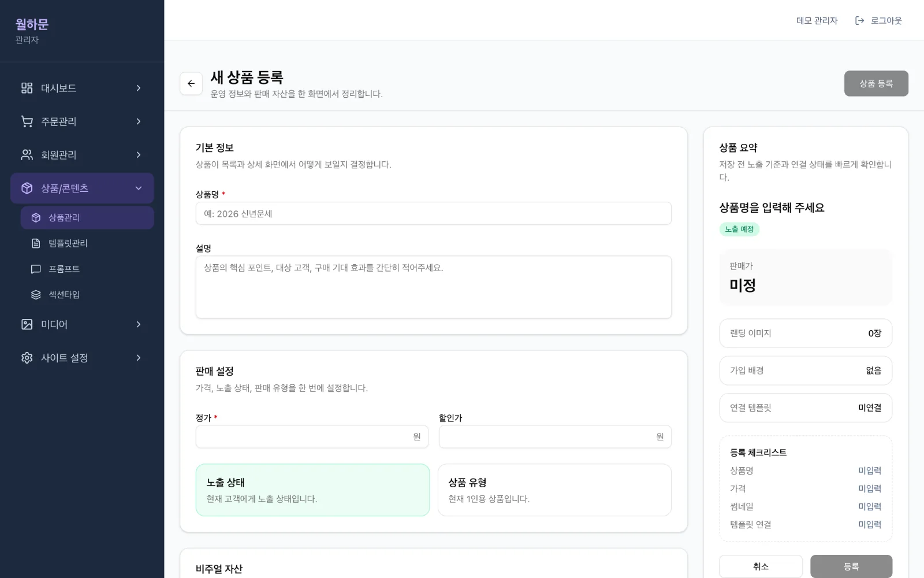Screen dimensions: 924x578
Task: Open the 프롬프트 submenu item
Action: coord(87,269)
